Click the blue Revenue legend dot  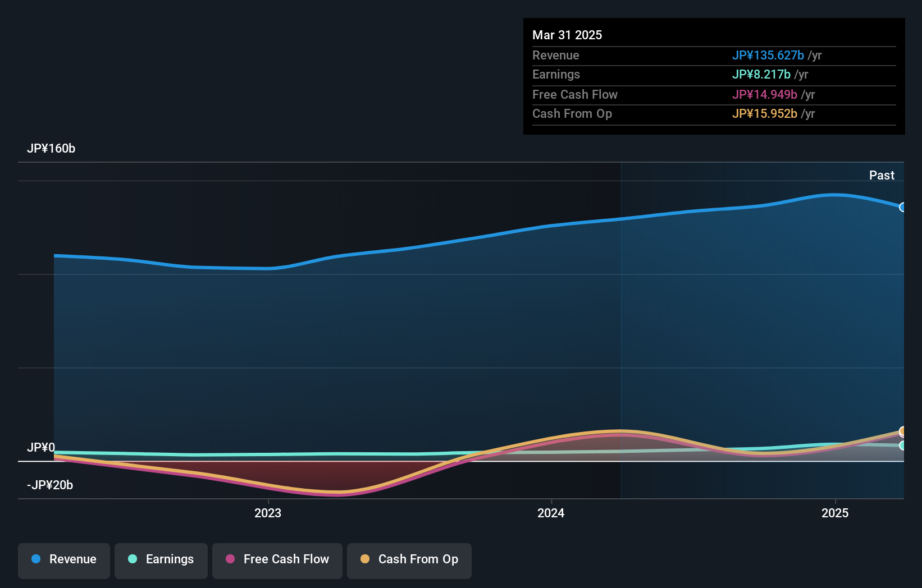(x=36, y=559)
